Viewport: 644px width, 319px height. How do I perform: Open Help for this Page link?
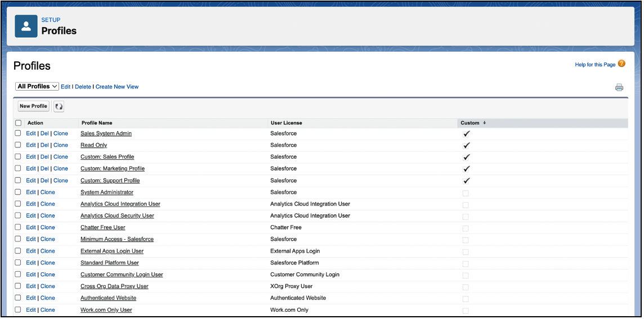595,65
